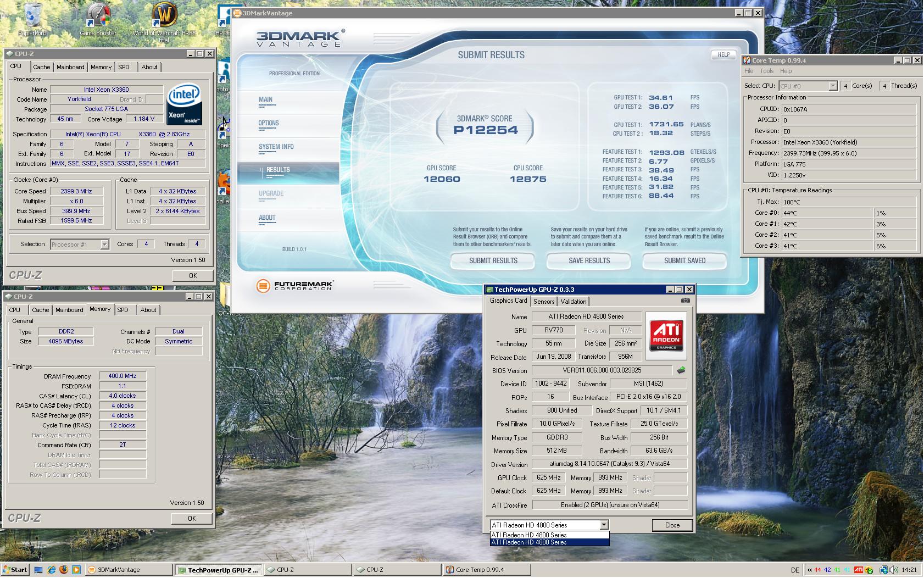Select highlighted ATI Radeon HD 4800 Series entry
The width and height of the screenshot is (924, 578).
[549, 542]
